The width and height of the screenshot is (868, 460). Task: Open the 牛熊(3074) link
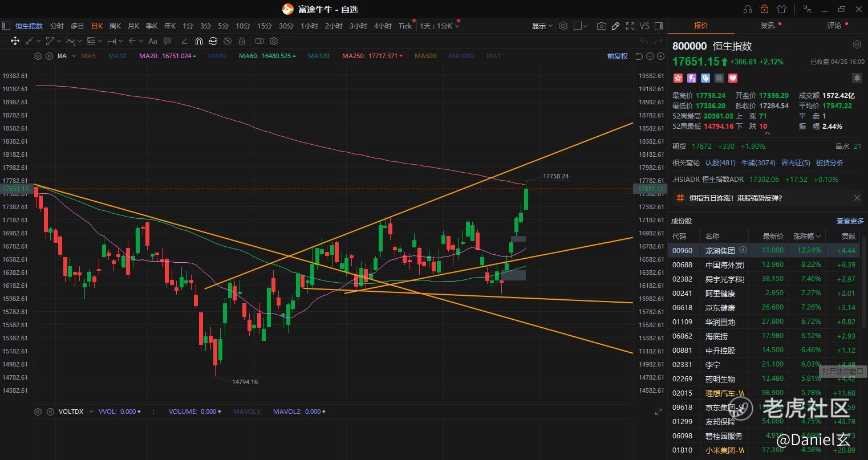click(758, 162)
